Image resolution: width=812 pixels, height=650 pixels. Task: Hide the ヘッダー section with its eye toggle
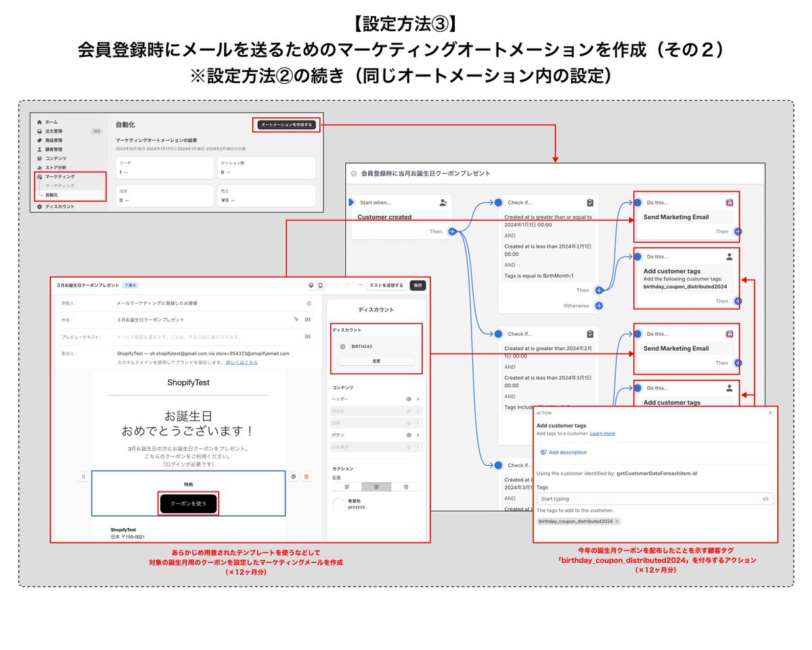[408, 399]
